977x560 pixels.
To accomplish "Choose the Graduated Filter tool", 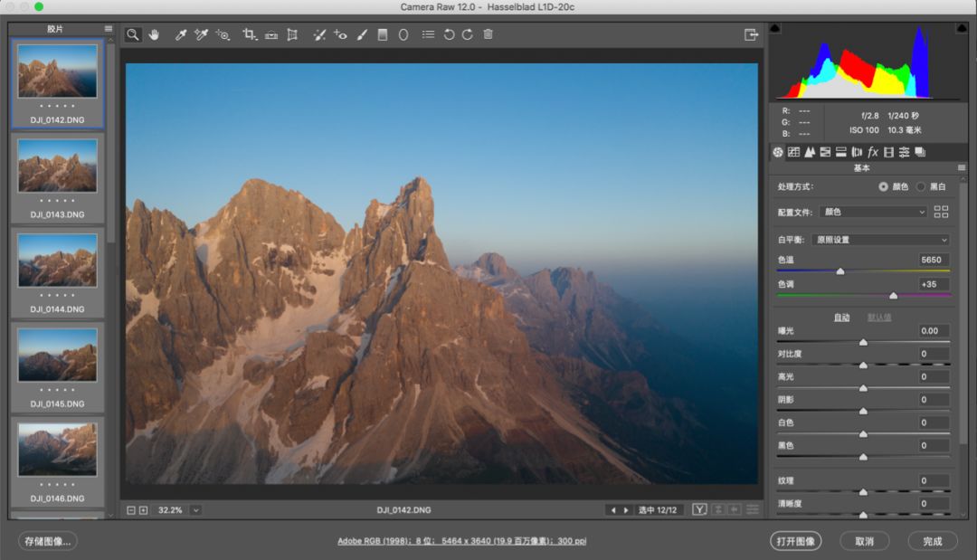I will click(383, 35).
